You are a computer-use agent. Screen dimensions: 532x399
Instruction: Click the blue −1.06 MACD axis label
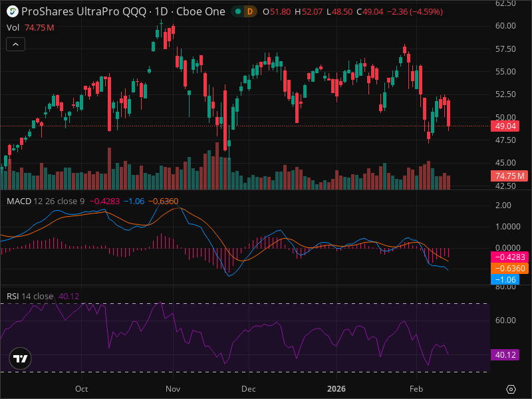[x=505, y=279]
